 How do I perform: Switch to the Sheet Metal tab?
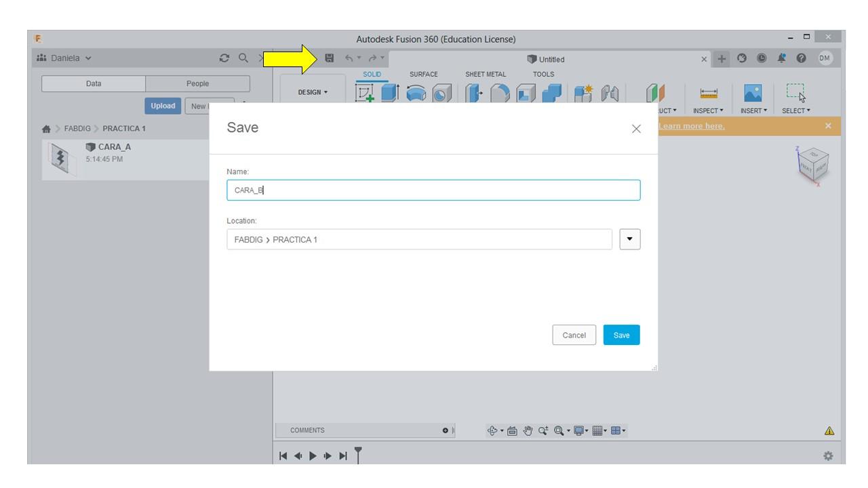[x=486, y=74]
